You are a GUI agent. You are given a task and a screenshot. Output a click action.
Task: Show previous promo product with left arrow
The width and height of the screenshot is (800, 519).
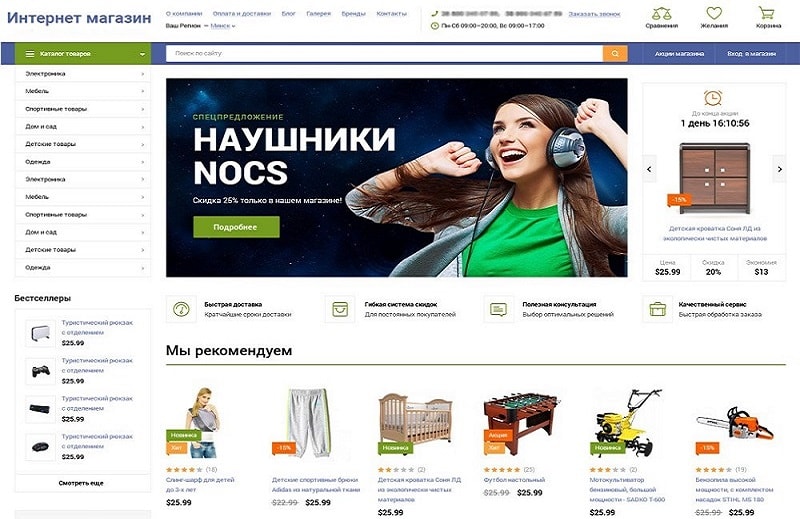[x=649, y=169]
